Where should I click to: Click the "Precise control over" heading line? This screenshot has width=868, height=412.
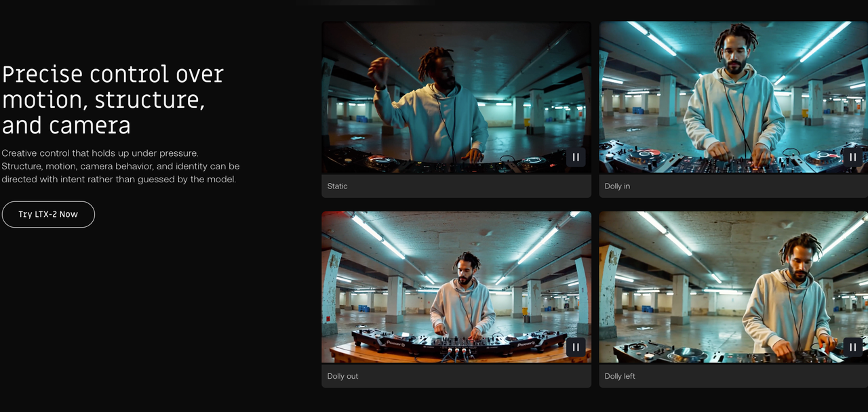tap(113, 74)
